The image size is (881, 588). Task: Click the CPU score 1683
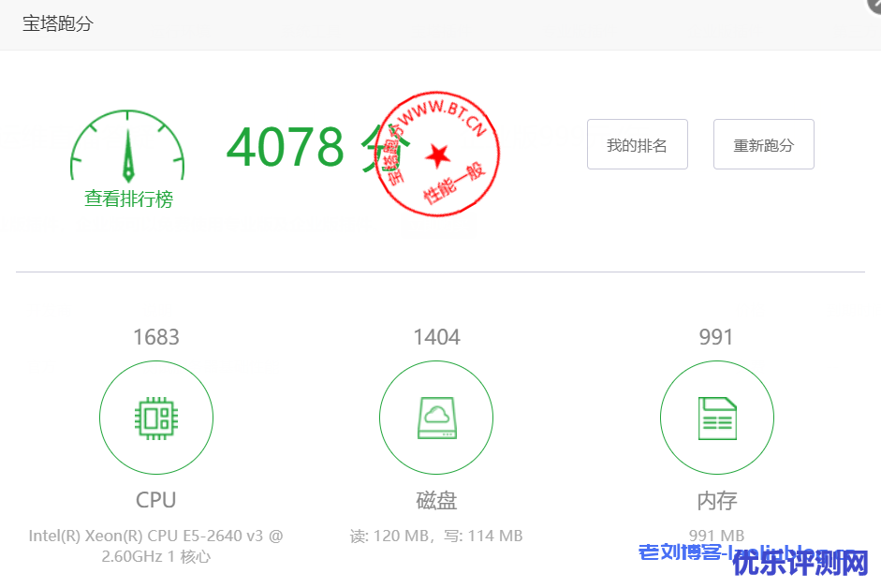pyautogui.click(x=156, y=337)
